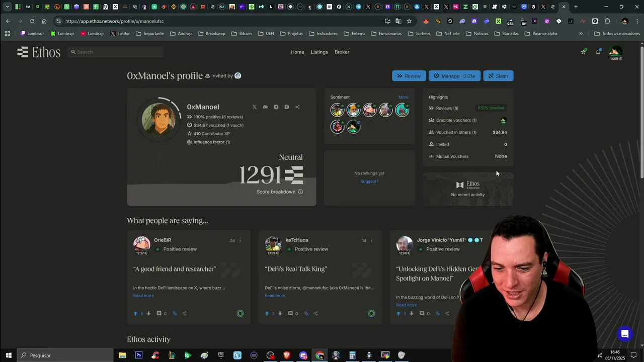Open the Score breakdown info icon
The image size is (644, 362).
coord(300,192)
